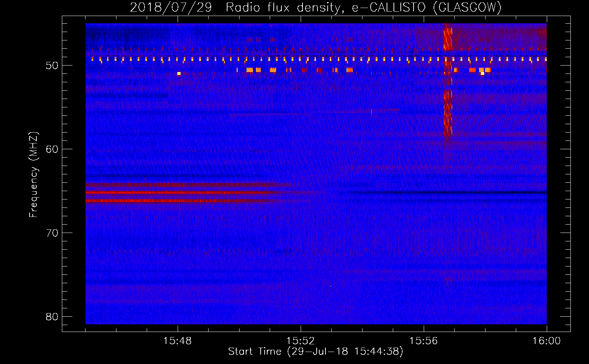Click the 70 frequency tick label
Image resolution: width=589 pixels, height=364 pixels.
coord(52,233)
